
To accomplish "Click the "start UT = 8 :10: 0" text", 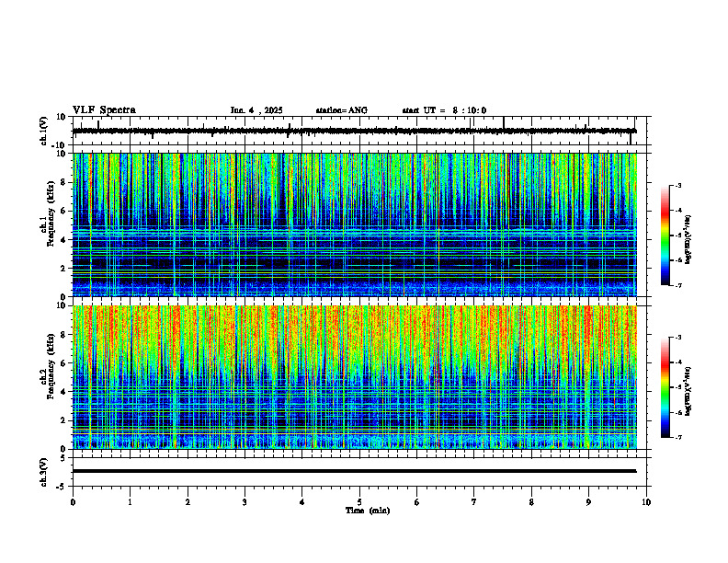I will tap(444, 110).
